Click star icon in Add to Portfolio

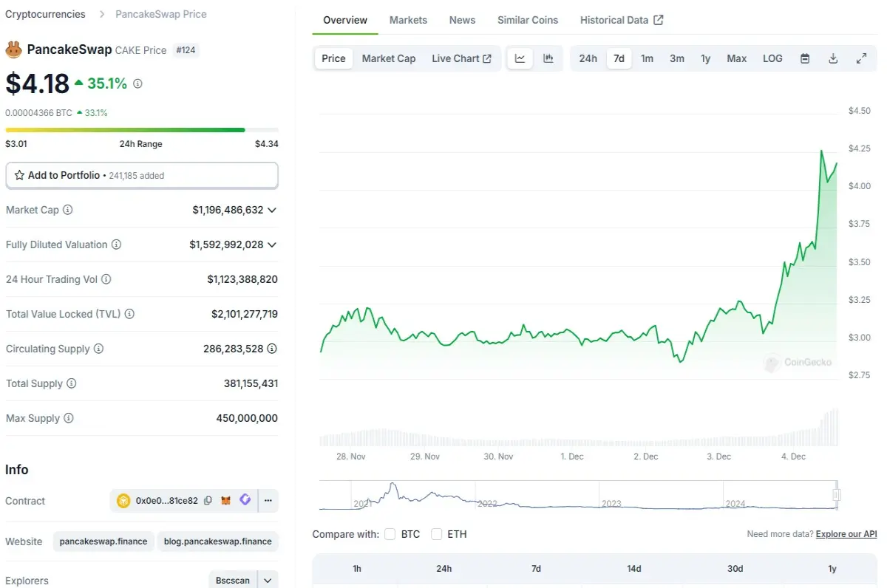point(20,175)
